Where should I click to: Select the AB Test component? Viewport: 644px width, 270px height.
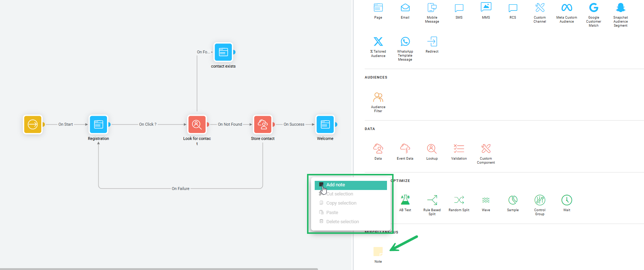[405, 200]
